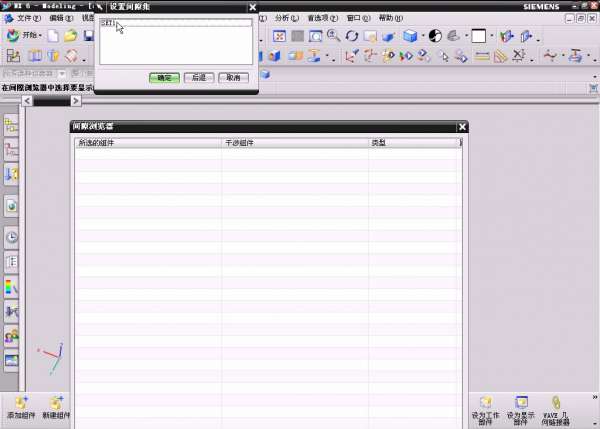Click the white color swatch in the toolbar

click(x=478, y=36)
